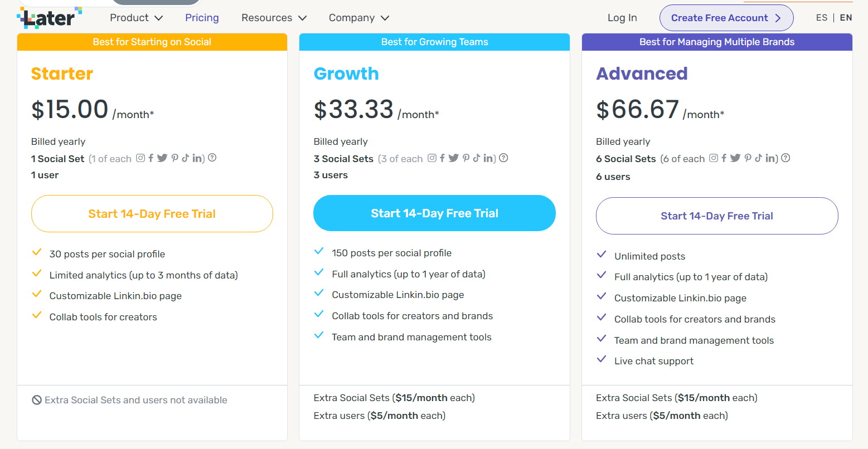This screenshot has height=449, width=868.
Task: Click the TikTok icon in the Starter plan
Action: (186, 158)
